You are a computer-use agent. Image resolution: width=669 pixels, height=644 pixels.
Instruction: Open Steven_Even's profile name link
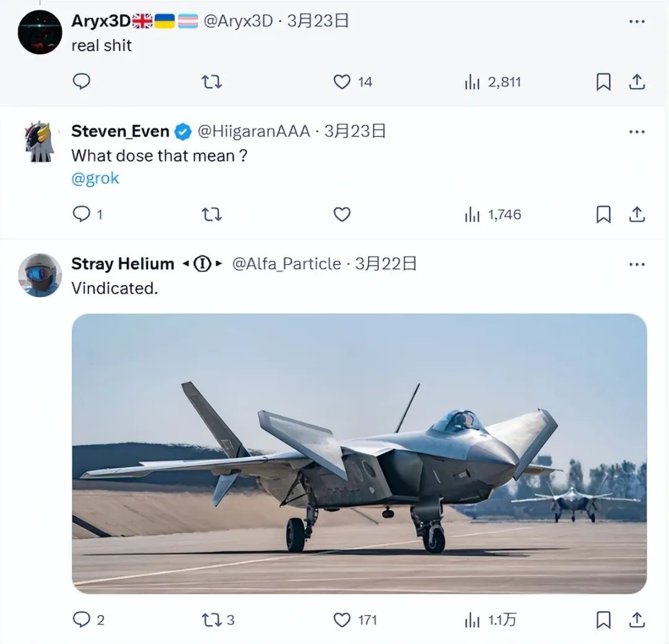click(x=120, y=131)
